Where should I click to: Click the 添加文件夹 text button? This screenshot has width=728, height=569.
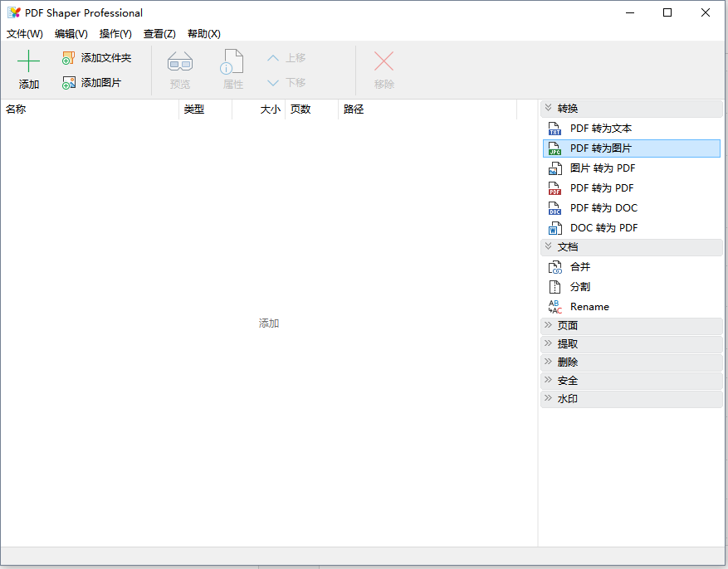(106, 58)
